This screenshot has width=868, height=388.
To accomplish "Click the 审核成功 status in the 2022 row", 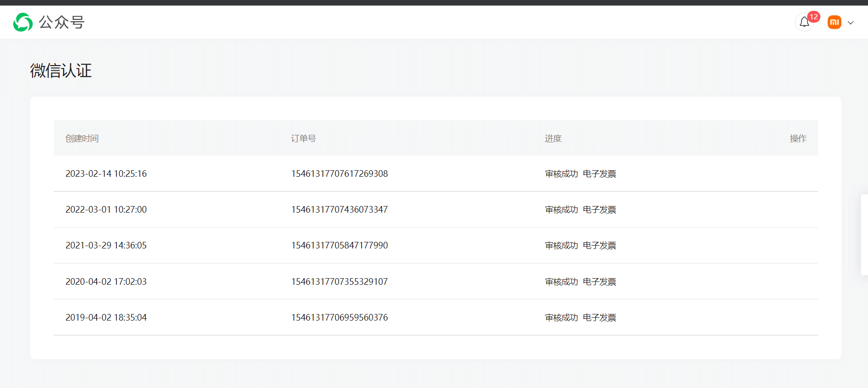I will (x=561, y=209).
